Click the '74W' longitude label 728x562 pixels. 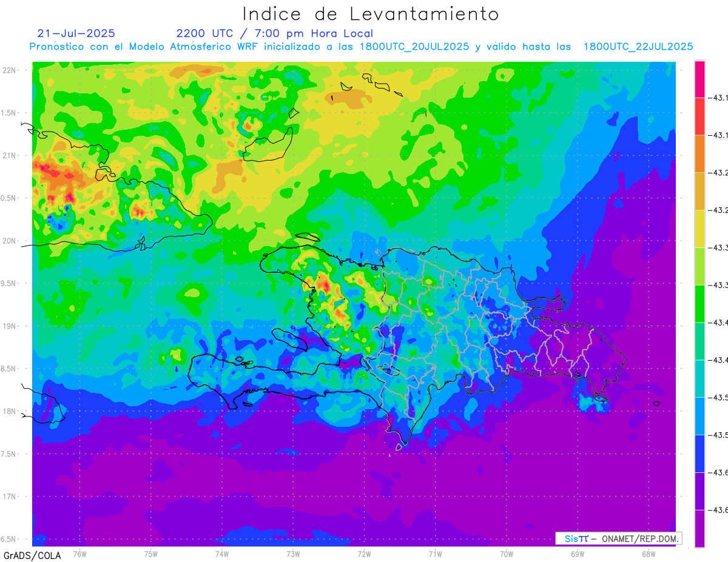(221, 554)
